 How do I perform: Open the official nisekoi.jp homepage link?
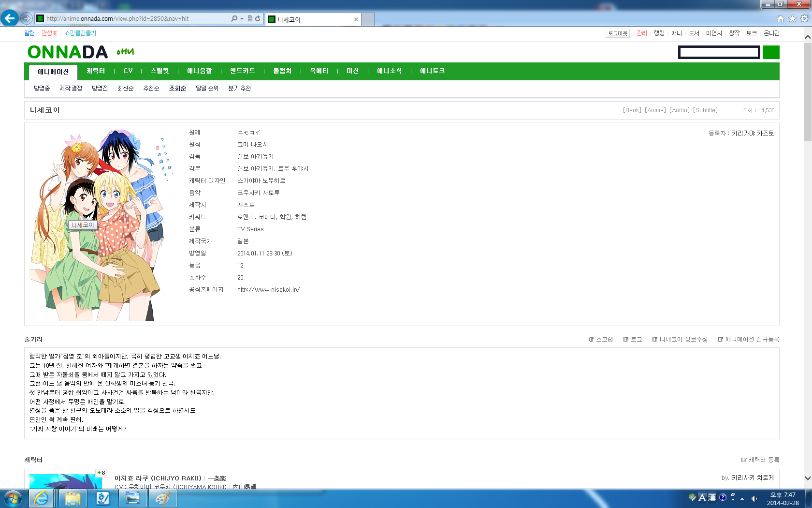tap(268, 290)
